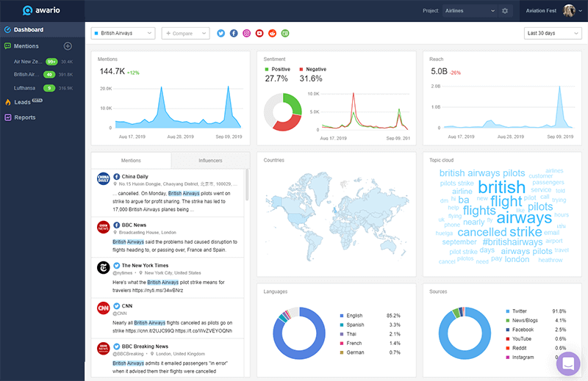Viewport: 588px width, 381px height.
Task: Open Reports in the sidebar
Action: point(24,117)
